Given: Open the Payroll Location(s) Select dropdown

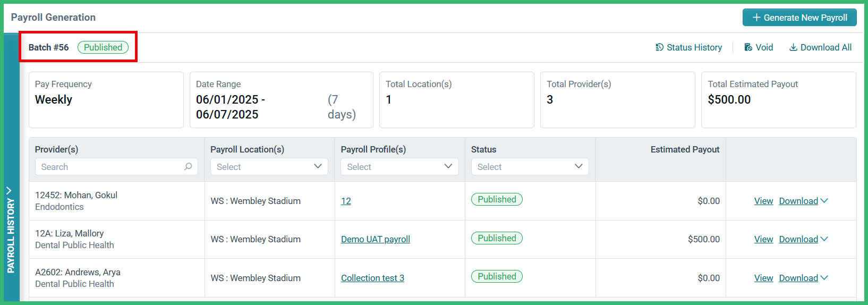Looking at the screenshot, I should [269, 167].
